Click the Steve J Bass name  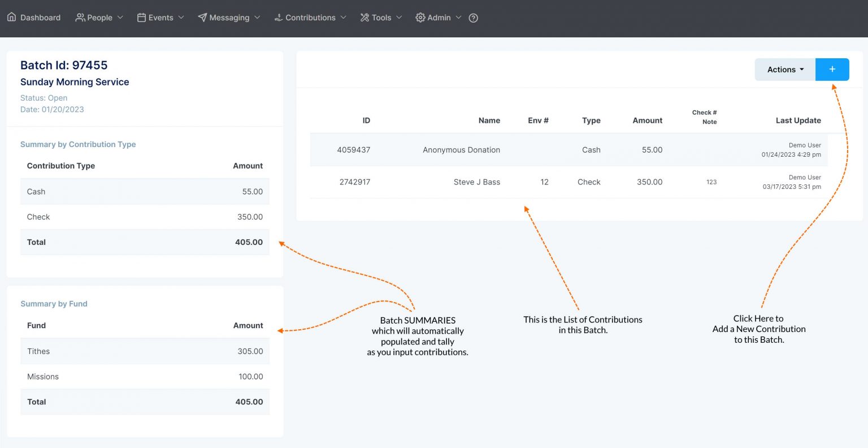click(477, 182)
